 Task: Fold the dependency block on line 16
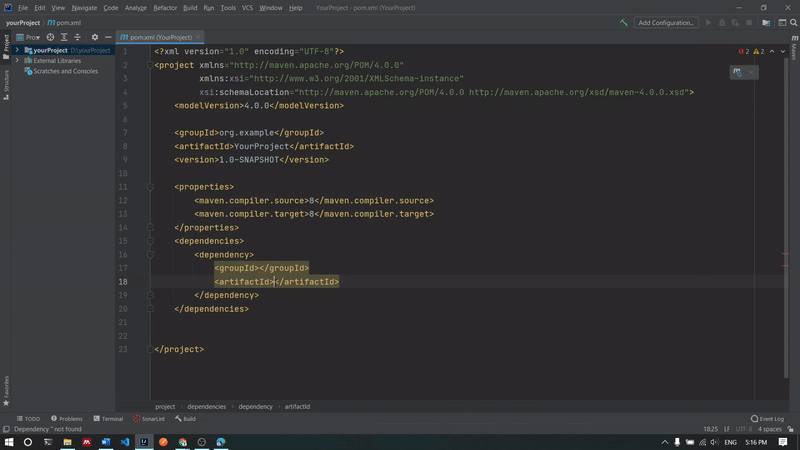tap(150, 255)
